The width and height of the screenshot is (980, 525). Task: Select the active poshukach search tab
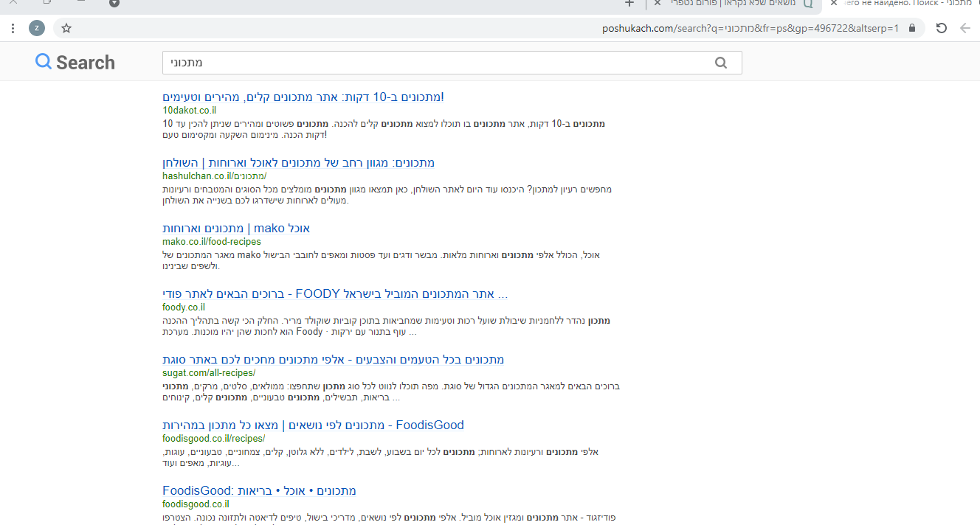click(908, 4)
